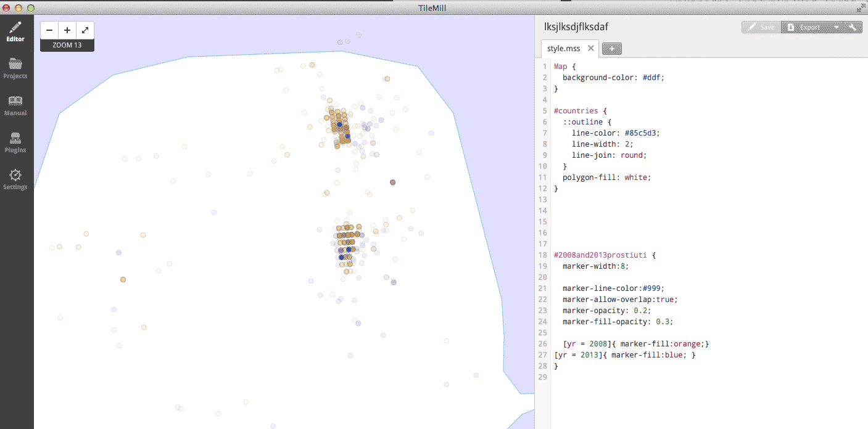Close the style.mss tab
Screen dimensions: 868x429
tap(590, 48)
